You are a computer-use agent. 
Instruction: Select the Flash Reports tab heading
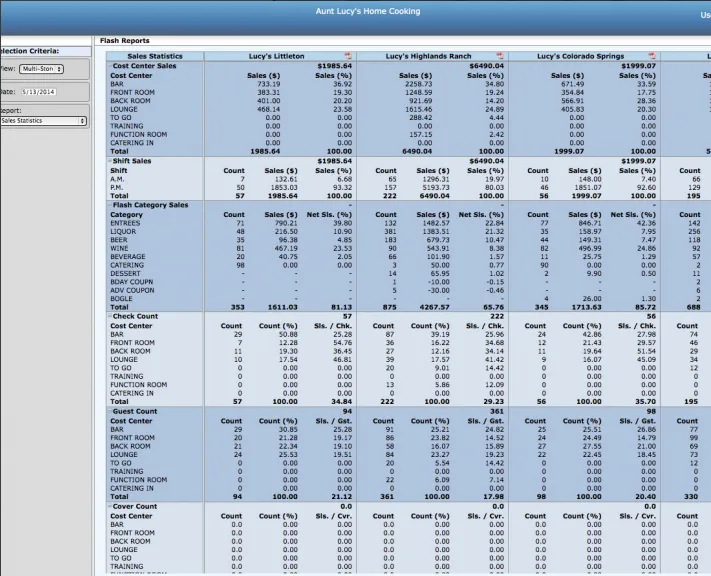125,41
